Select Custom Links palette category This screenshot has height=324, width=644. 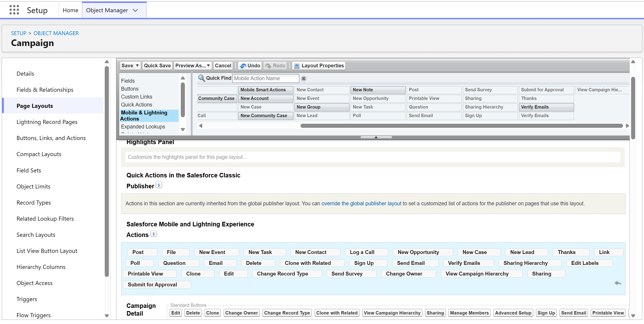pyautogui.click(x=136, y=97)
